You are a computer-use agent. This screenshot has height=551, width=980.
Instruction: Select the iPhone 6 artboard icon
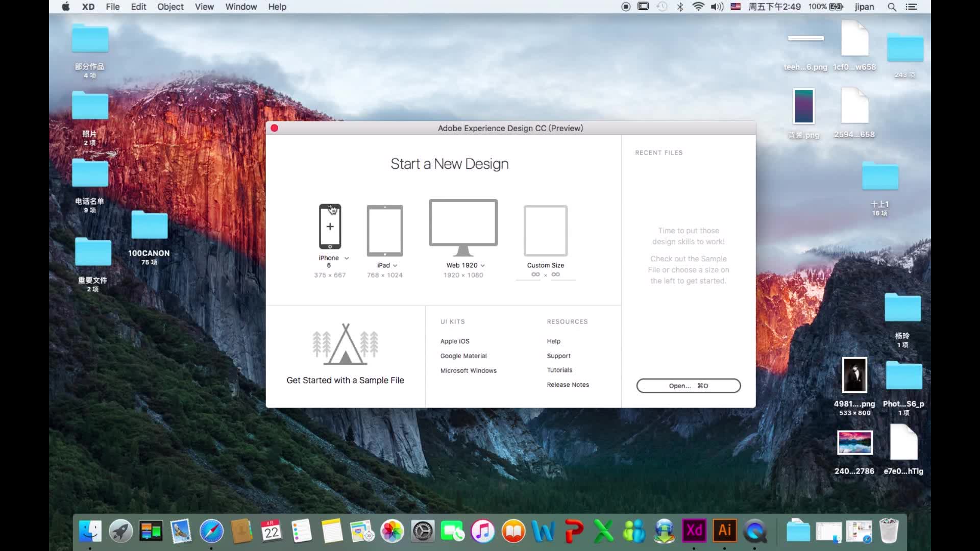click(x=330, y=227)
